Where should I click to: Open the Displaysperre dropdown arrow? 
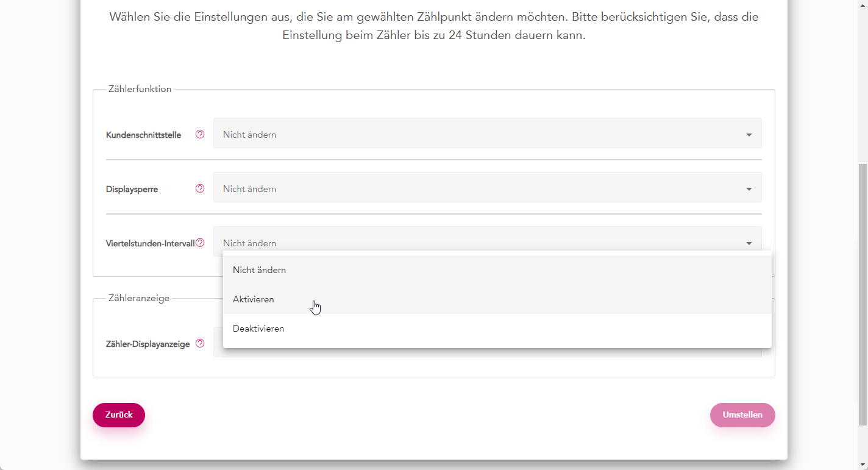pyautogui.click(x=749, y=189)
